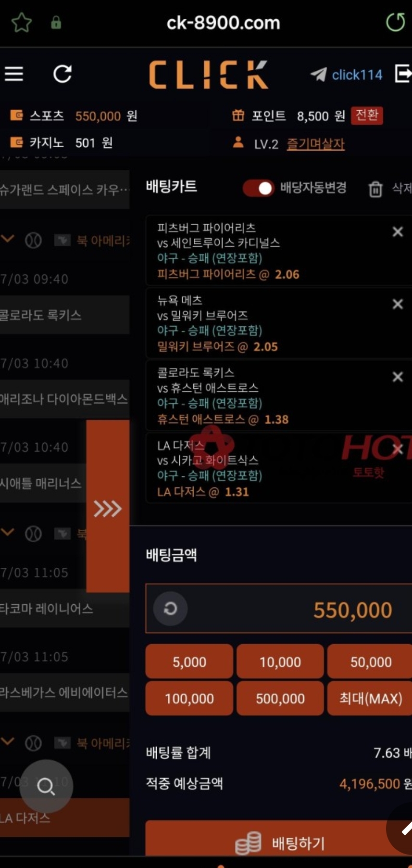The image size is (412, 868).
Task: Tap the browser bookmark star icon
Action: [x=21, y=23]
